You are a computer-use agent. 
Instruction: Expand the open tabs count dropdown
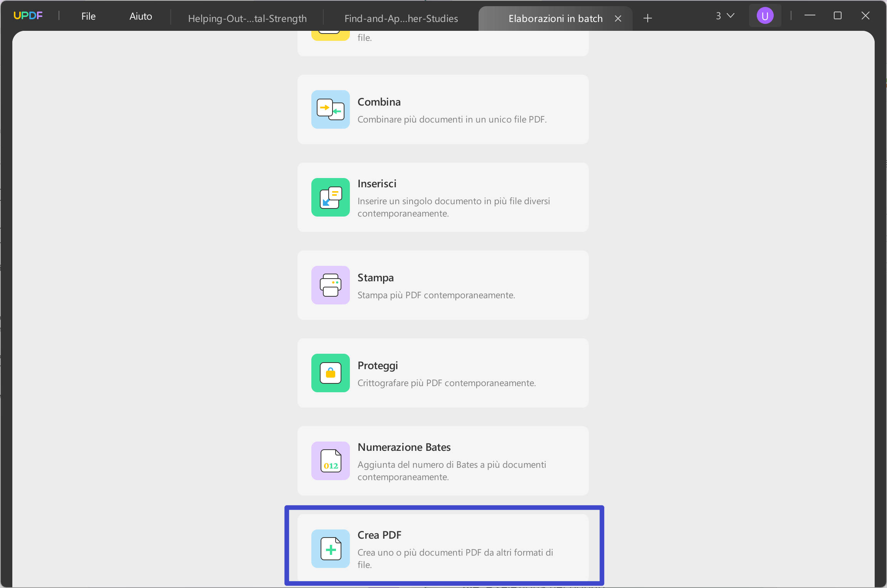point(725,16)
